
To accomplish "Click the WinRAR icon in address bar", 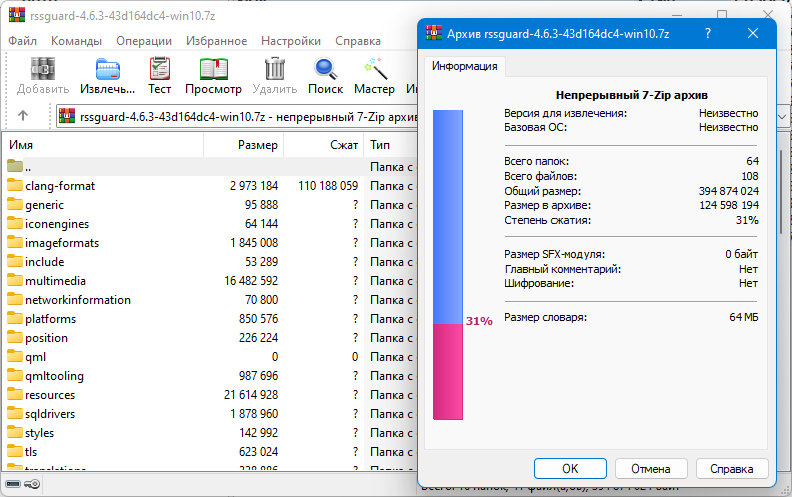I will pos(67,116).
